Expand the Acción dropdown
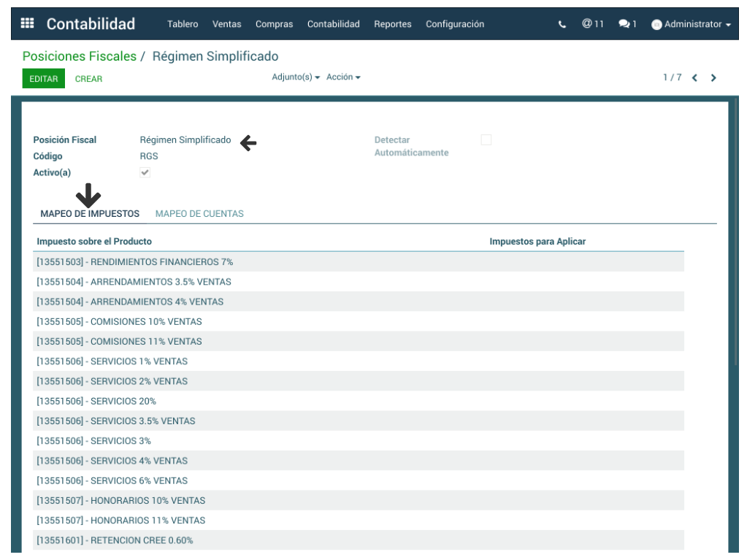Screen dimensions: 747x560 [x=343, y=77]
